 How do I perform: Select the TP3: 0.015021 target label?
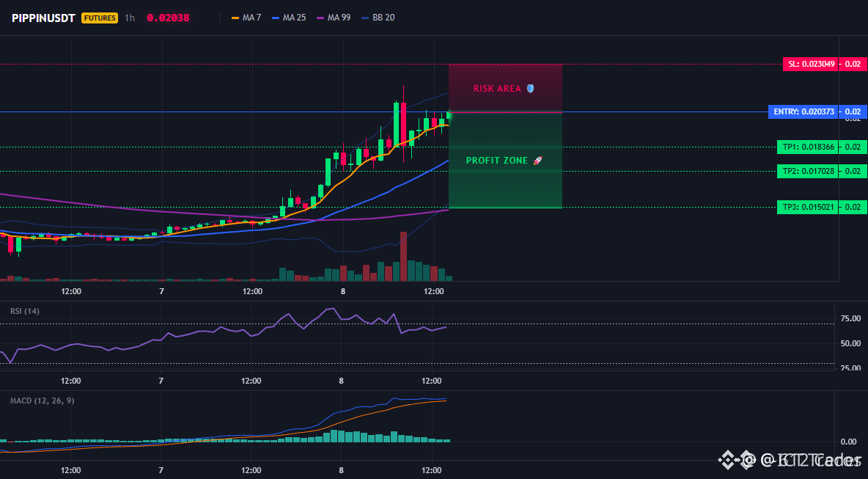[807, 207]
